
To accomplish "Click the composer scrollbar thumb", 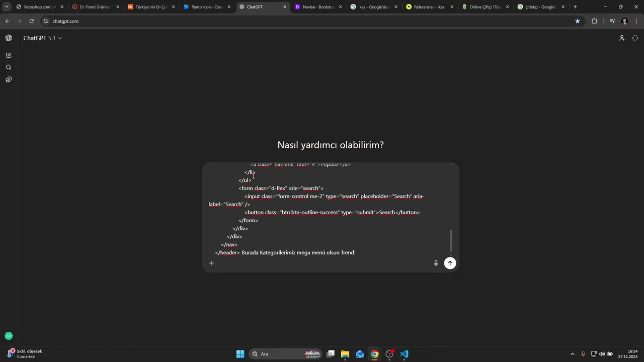I will coord(451,241).
